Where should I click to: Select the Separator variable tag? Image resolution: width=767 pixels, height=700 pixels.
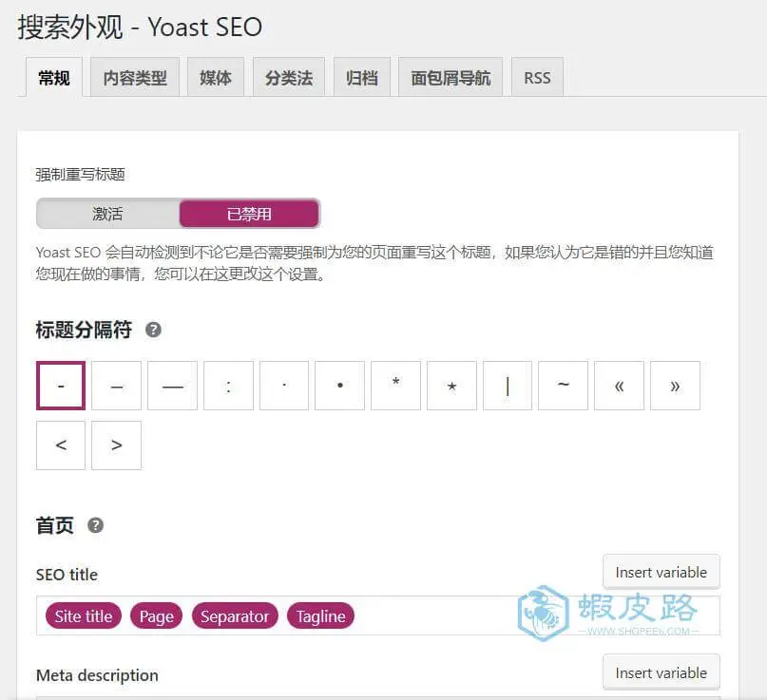235,615
